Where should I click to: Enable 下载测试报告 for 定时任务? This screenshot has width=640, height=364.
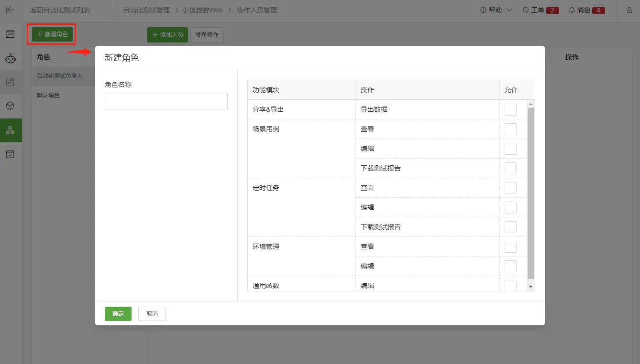(x=510, y=226)
